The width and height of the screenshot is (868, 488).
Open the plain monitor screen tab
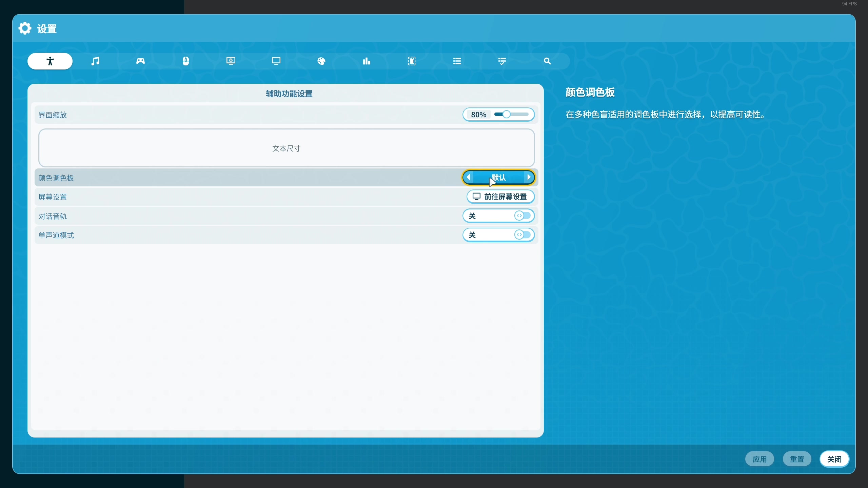click(276, 61)
